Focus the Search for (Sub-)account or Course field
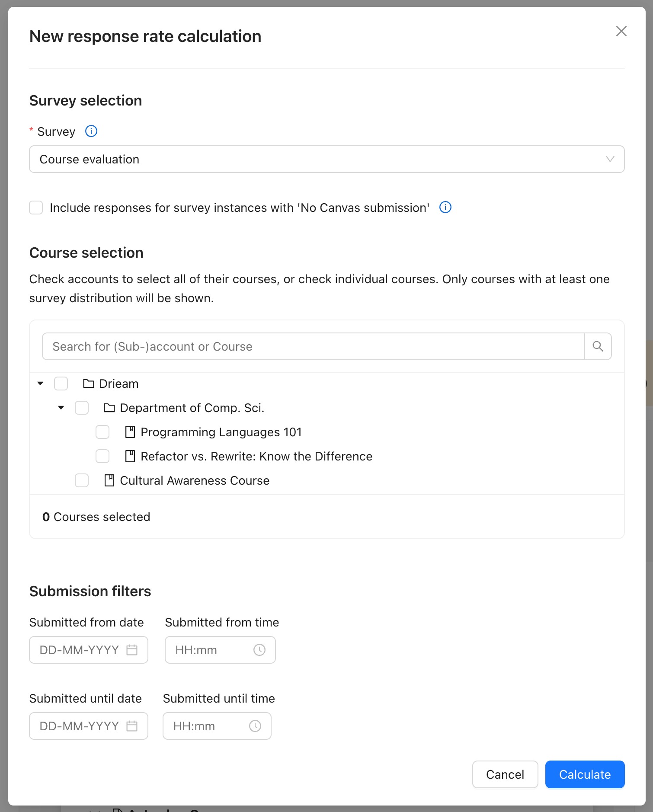The width and height of the screenshot is (653, 812). (x=314, y=346)
